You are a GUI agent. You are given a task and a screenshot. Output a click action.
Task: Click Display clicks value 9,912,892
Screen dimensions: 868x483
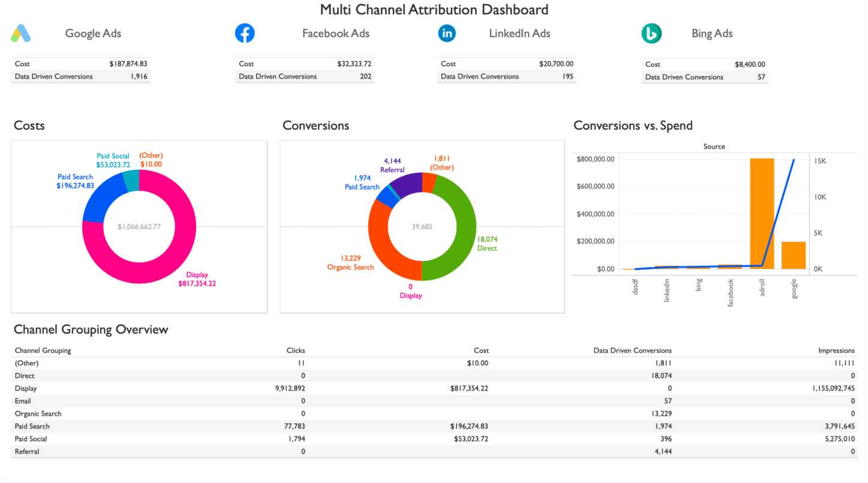(290, 388)
